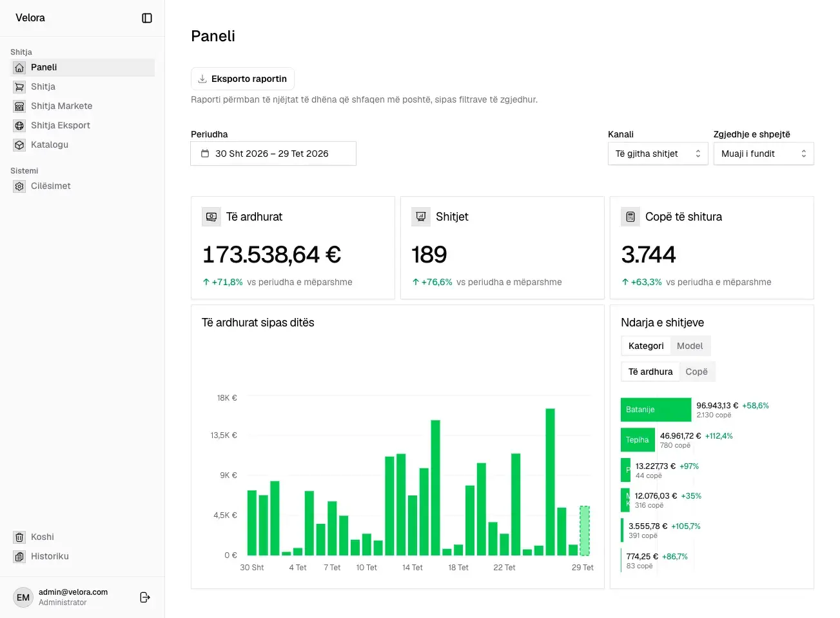This screenshot has height=618, width=840.
Task: Open the Zgjedhje e shpejtë dropdown
Action: 763,154
